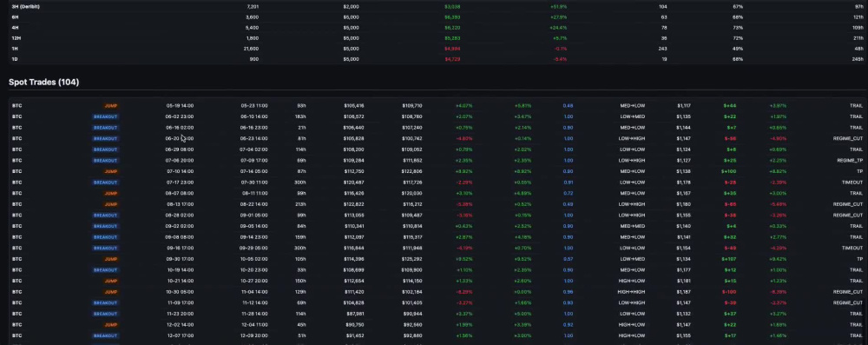This screenshot has height=345, width=868.
Task: Click exit time 05-23 11:00
Action: (254, 106)
